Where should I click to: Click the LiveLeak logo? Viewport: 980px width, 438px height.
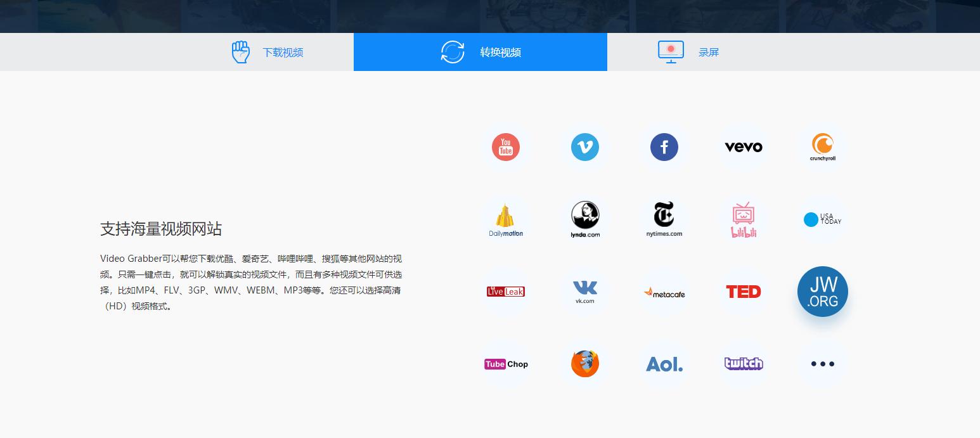click(x=505, y=292)
